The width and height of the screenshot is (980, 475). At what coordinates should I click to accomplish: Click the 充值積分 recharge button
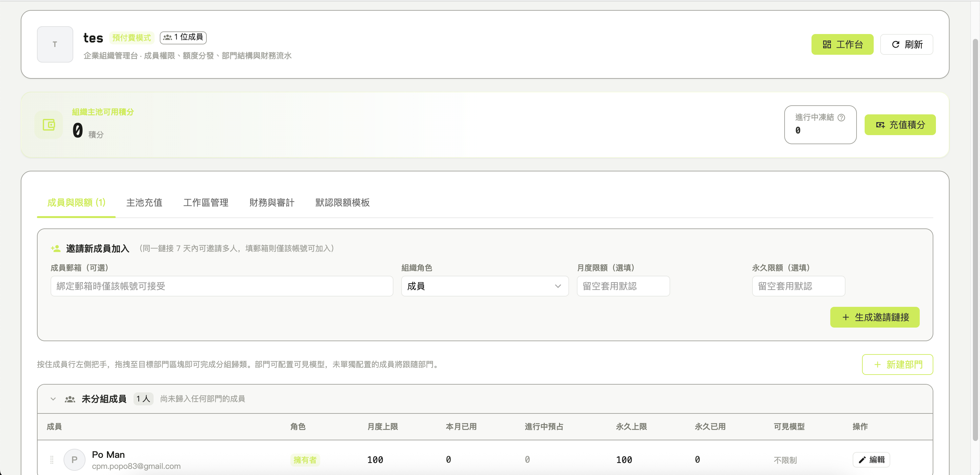click(900, 125)
